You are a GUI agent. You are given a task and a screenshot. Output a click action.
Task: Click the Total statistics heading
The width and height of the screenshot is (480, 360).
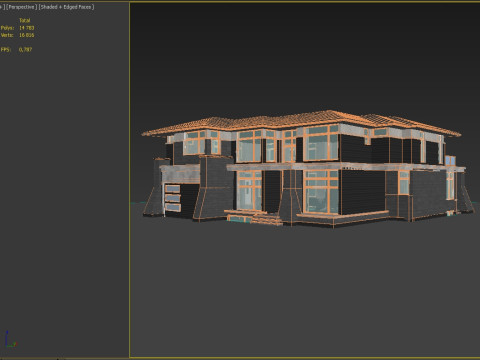(25, 20)
